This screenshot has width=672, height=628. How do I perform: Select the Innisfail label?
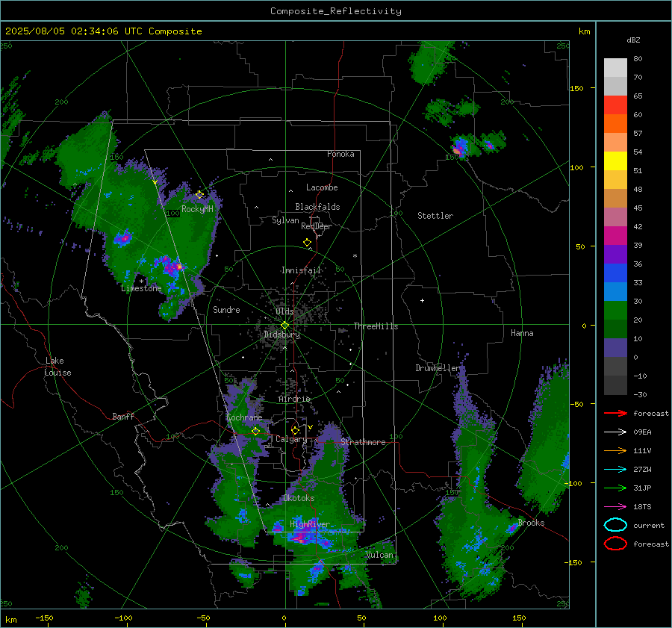(x=301, y=270)
